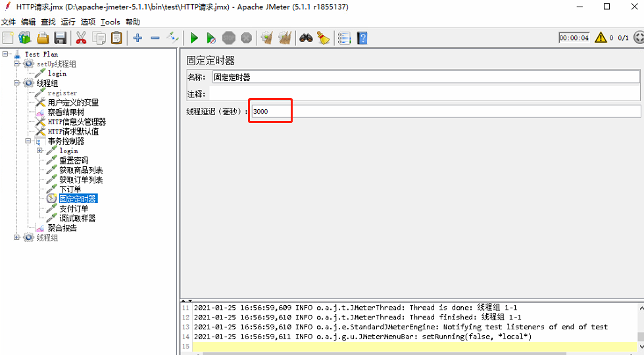Click the yellow warning log icon
The width and height of the screenshot is (644, 355).
point(601,37)
